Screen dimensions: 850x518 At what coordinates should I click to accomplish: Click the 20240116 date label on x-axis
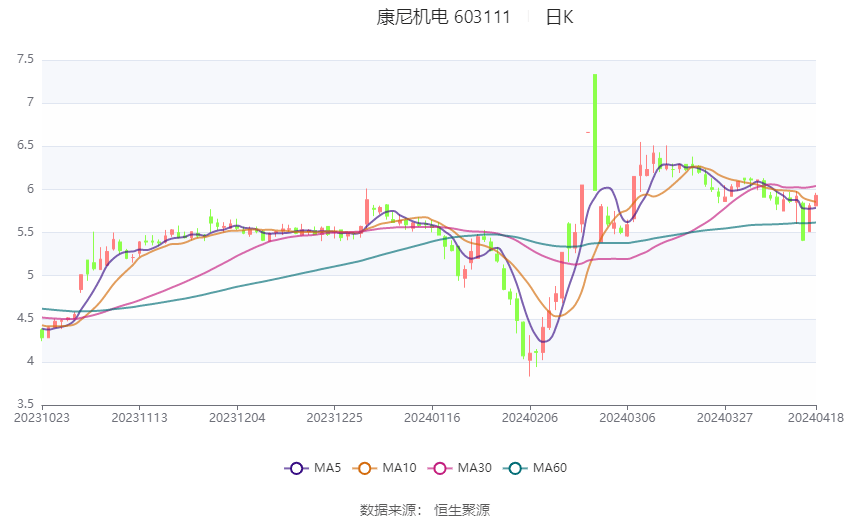pyautogui.click(x=432, y=417)
